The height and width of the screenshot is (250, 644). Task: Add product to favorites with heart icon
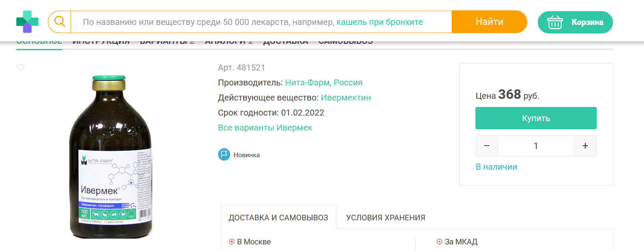coord(21,67)
